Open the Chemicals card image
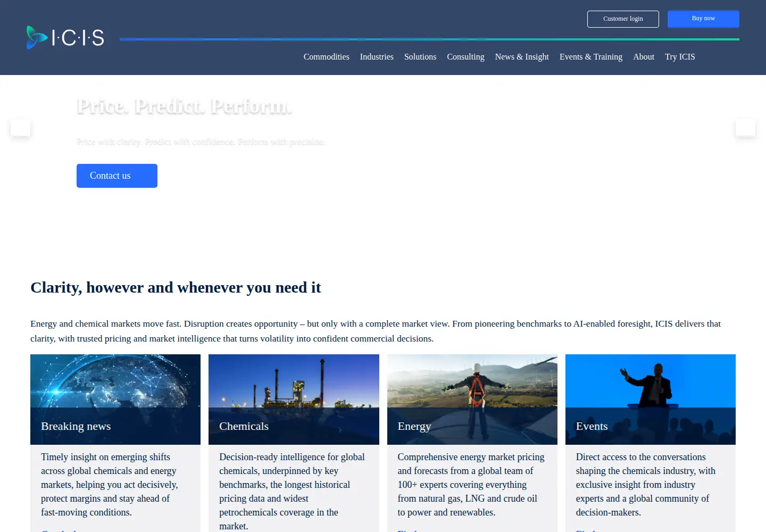766x532 pixels. pyautogui.click(x=294, y=400)
